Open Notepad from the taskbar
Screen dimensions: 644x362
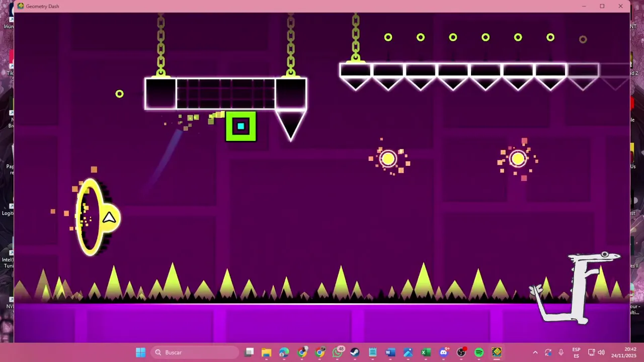372,352
